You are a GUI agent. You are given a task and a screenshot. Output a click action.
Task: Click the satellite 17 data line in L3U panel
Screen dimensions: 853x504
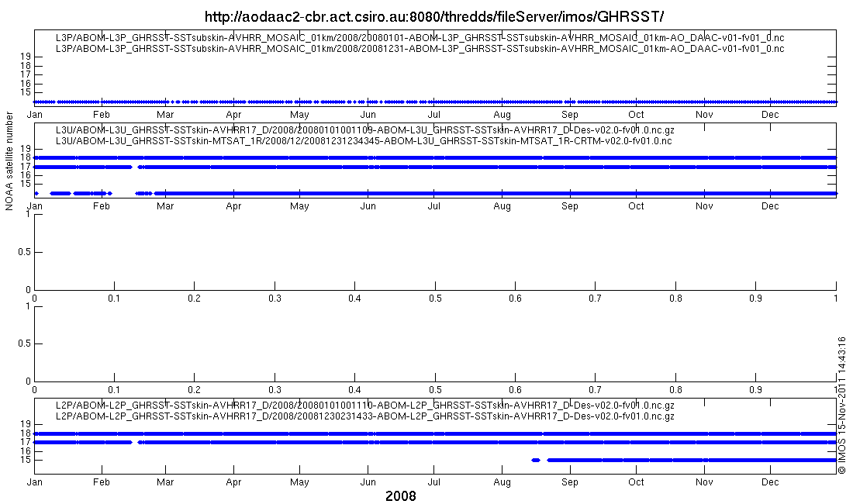(435, 167)
